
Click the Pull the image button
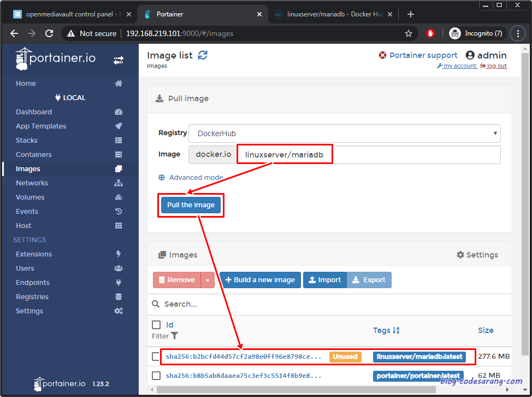click(191, 205)
